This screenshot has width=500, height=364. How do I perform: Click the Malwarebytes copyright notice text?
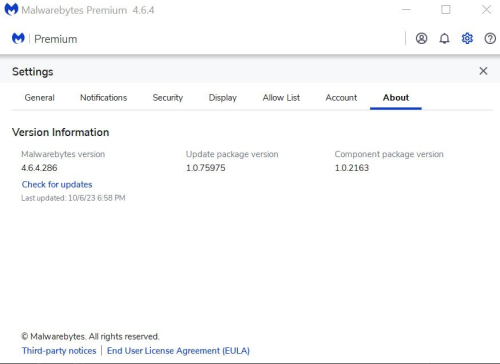pos(90,336)
